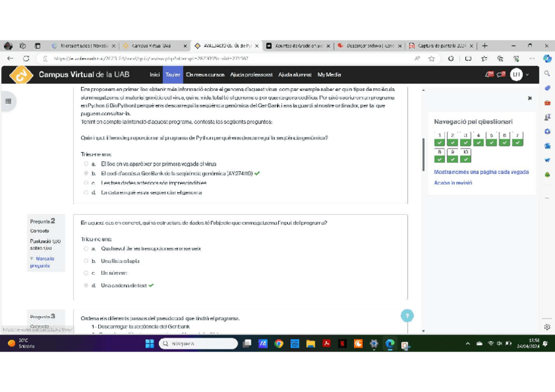The image size is (555, 392).
Task: Click the search icon in Edge sidebar
Action: click(x=547, y=73)
